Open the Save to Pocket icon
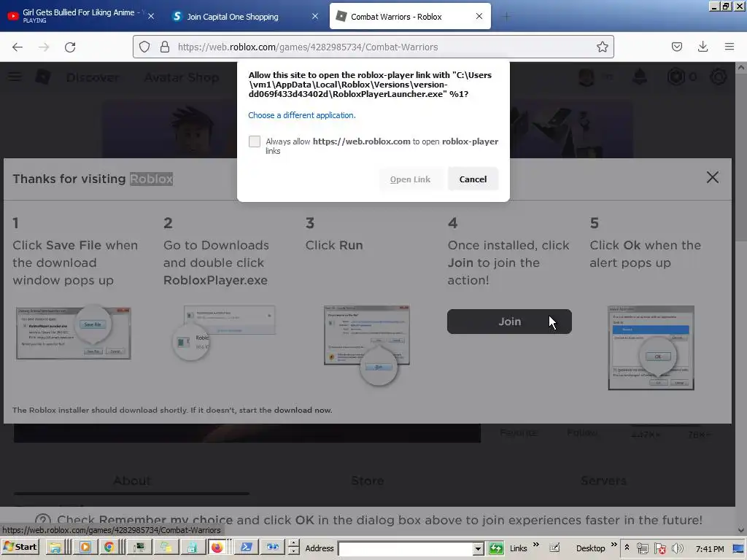The height and width of the screenshot is (560, 747). (677, 47)
